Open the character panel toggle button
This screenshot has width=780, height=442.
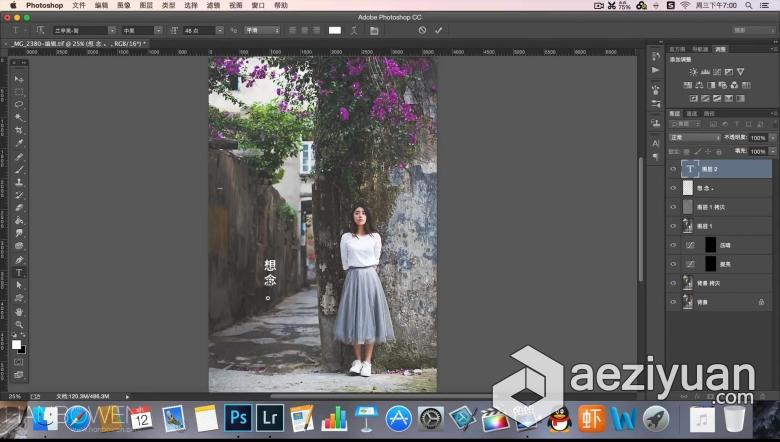click(x=373, y=30)
